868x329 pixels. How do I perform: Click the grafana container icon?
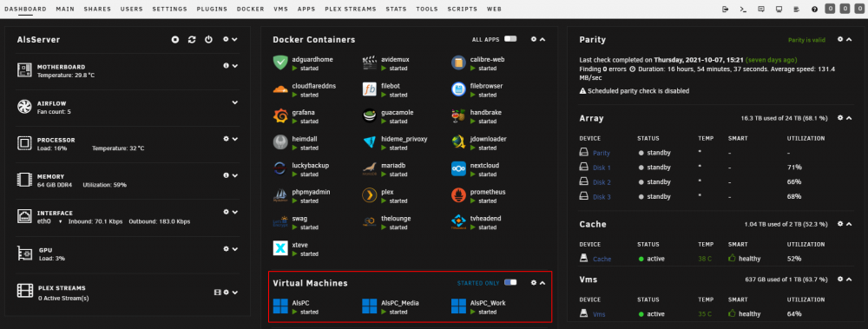tap(280, 115)
